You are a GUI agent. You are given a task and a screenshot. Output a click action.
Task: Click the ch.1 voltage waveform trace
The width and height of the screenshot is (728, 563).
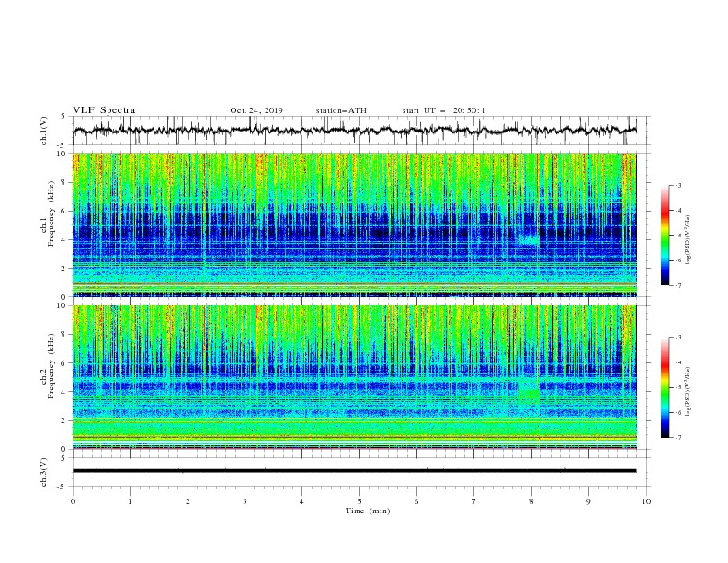354,131
